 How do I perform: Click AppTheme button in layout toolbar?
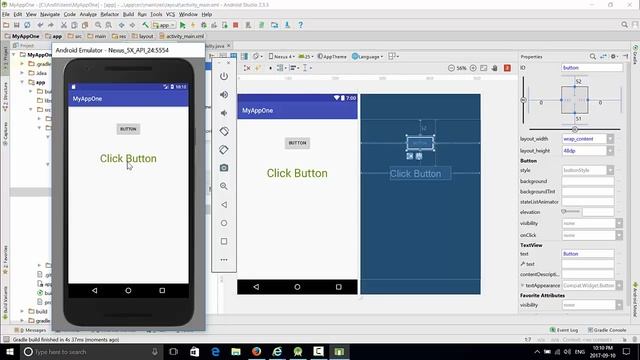[332, 56]
